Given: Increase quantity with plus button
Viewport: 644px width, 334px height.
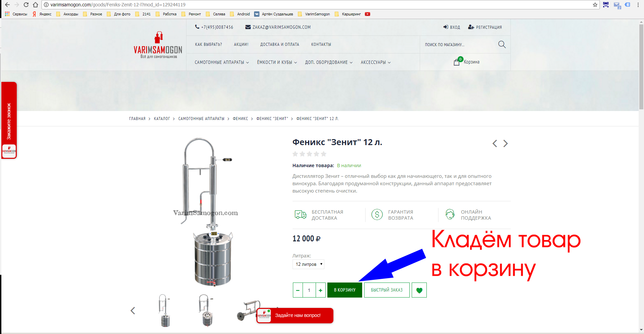Looking at the screenshot, I should (320, 290).
